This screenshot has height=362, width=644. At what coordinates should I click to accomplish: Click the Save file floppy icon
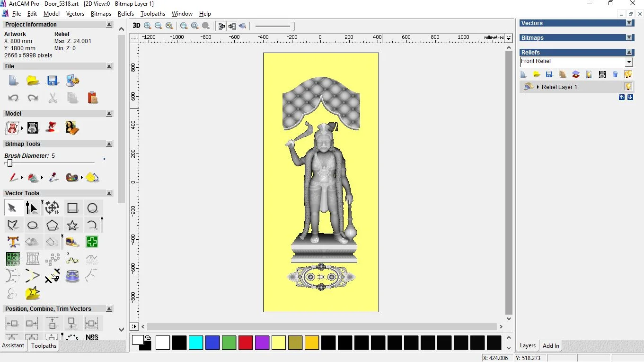[53, 81]
